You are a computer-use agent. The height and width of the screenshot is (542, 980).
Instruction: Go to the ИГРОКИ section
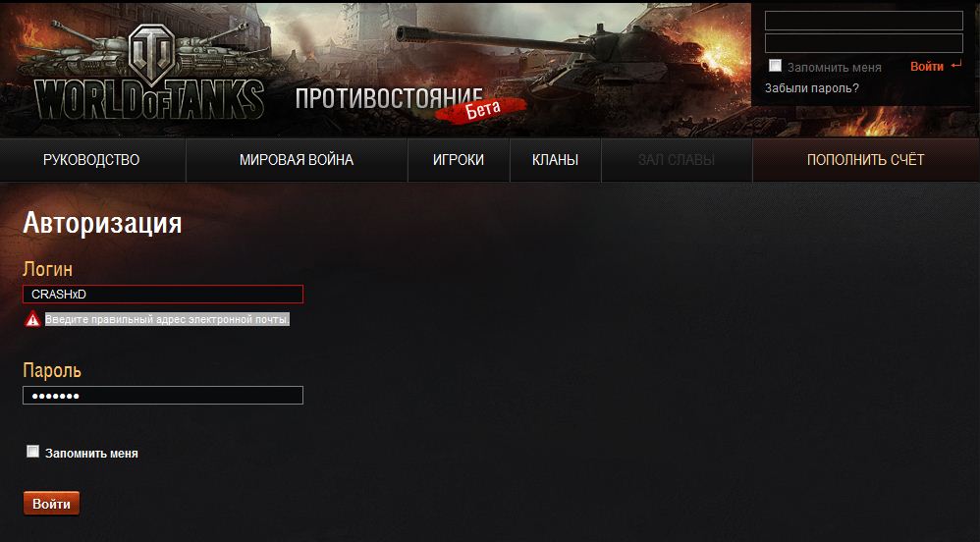point(459,160)
